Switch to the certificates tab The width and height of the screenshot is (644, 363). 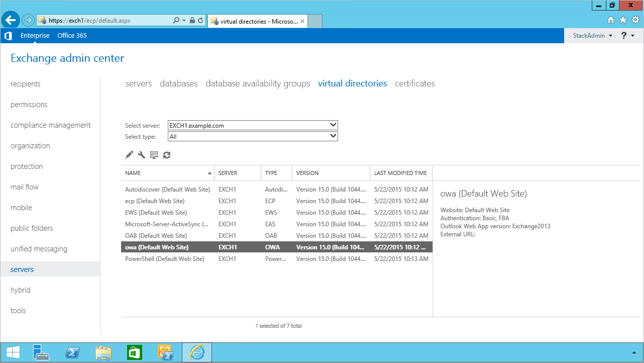[415, 83]
